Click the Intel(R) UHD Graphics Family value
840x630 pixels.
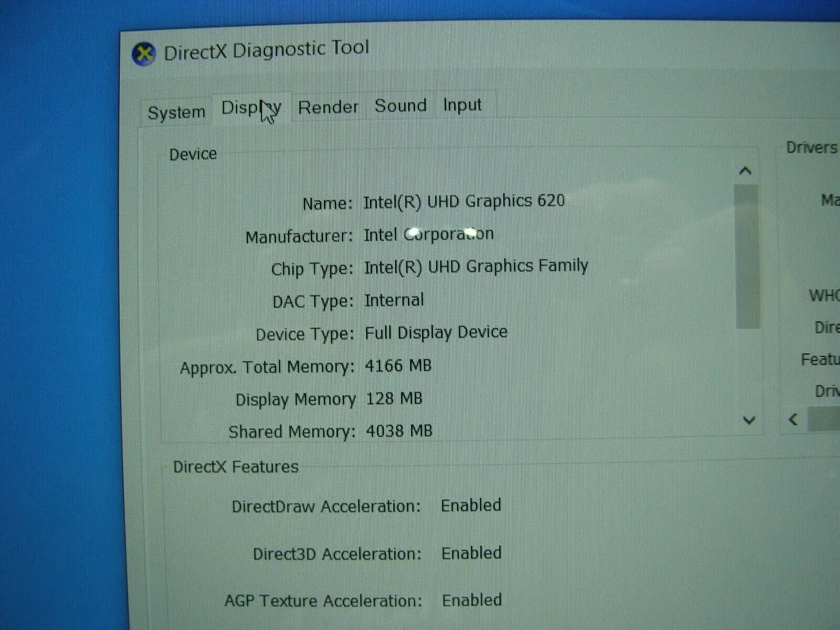pos(476,266)
